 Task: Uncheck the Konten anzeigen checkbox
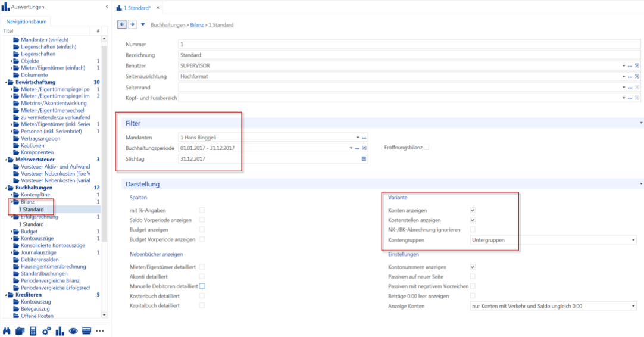tap(473, 210)
